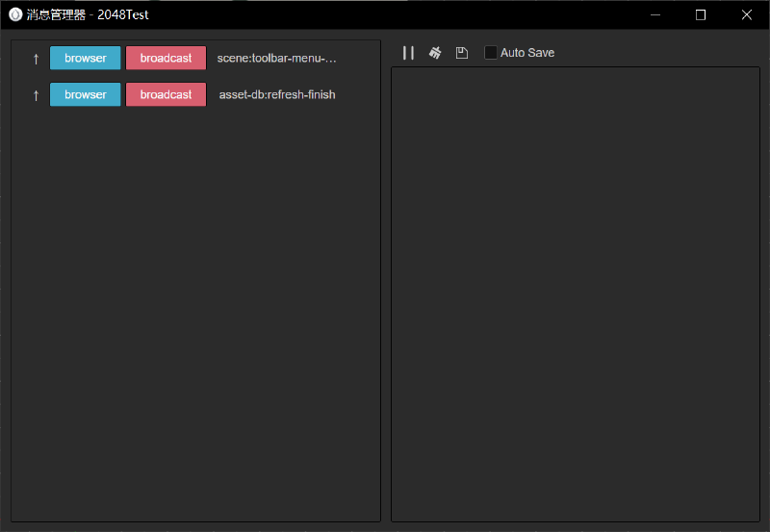Viewport: 770px width, 532px height.
Task: Click the Cocos app icon in title bar
Action: click(15, 14)
